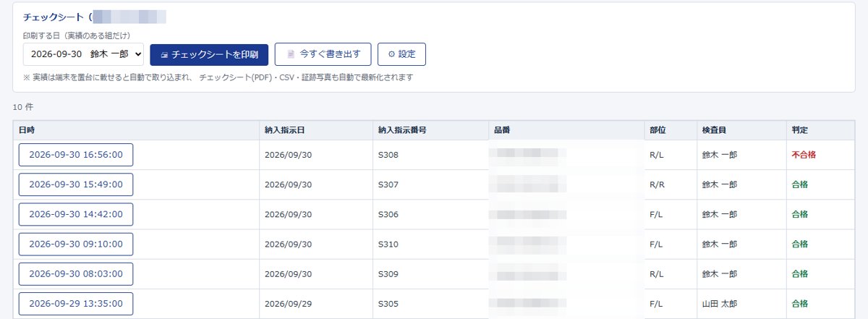Click the document icon in 今すぐ書き出す
868x319 pixels.
pyautogui.click(x=291, y=54)
